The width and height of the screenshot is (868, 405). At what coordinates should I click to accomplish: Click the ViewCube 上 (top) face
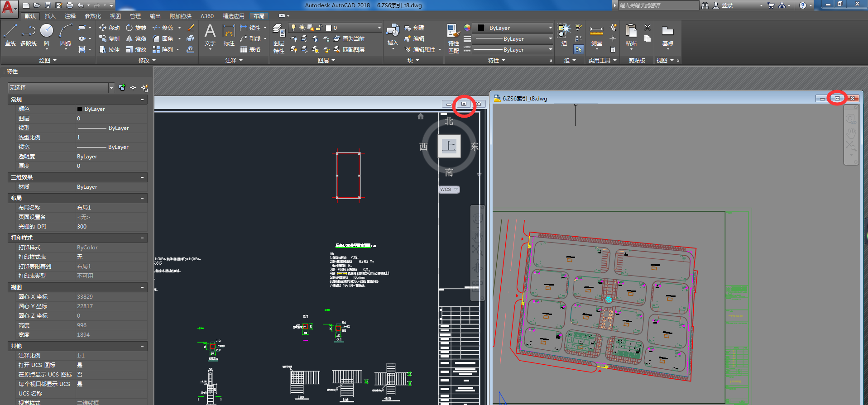(449, 146)
